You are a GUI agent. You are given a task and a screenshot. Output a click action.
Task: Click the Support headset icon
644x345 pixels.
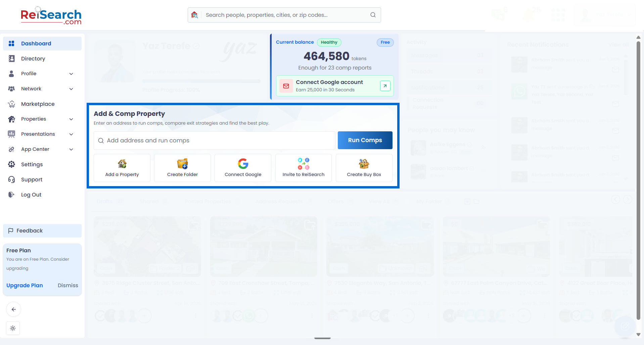coord(11,179)
